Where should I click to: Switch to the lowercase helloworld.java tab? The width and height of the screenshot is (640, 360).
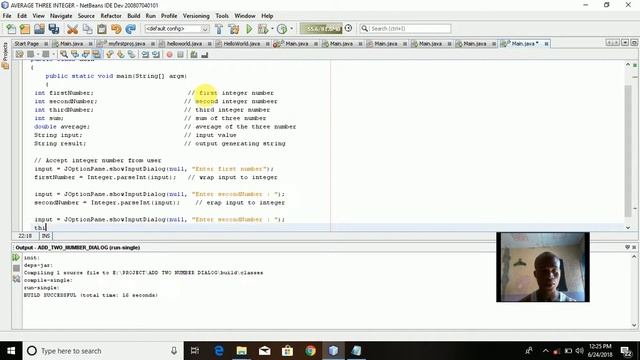point(185,43)
